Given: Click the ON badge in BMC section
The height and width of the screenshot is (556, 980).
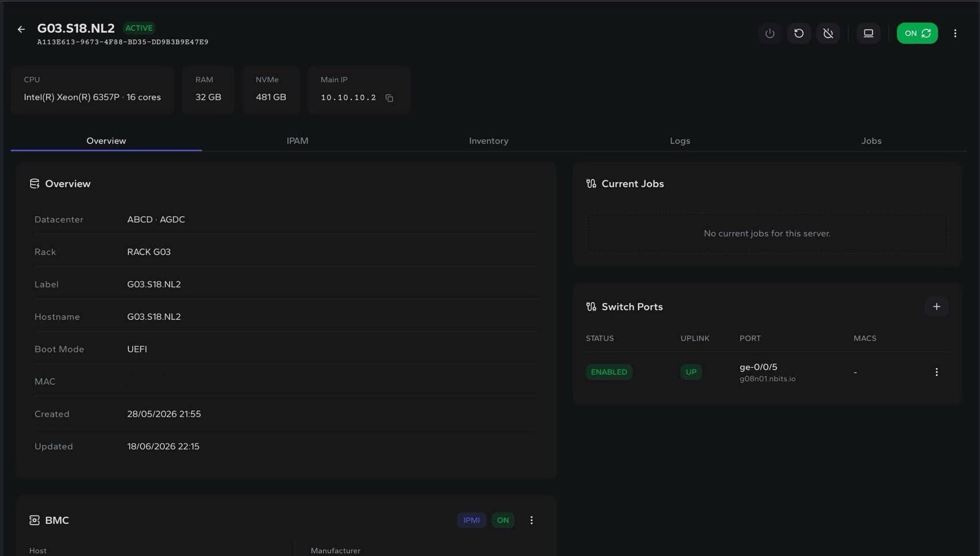Looking at the screenshot, I should [x=503, y=520].
